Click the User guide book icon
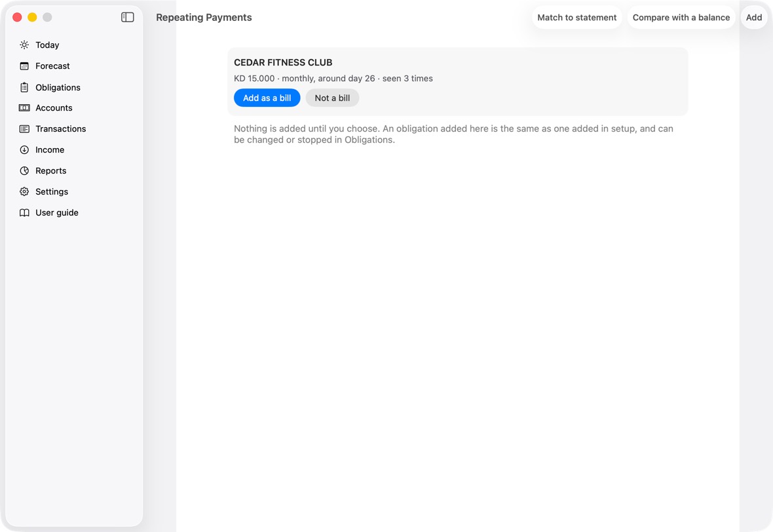 pos(24,212)
